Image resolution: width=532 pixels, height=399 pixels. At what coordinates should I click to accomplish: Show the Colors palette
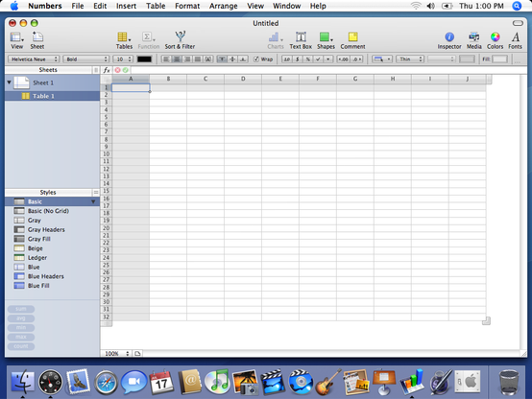click(x=495, y=40)
